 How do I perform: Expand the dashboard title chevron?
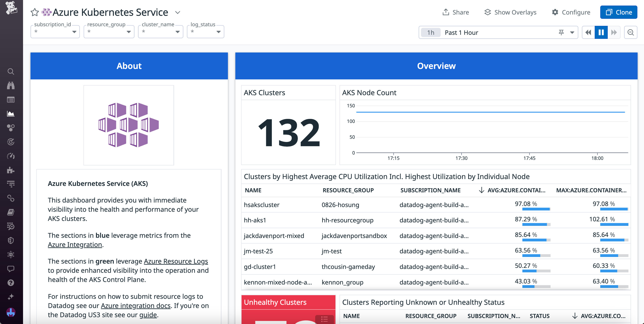click(x=178, y=12)
